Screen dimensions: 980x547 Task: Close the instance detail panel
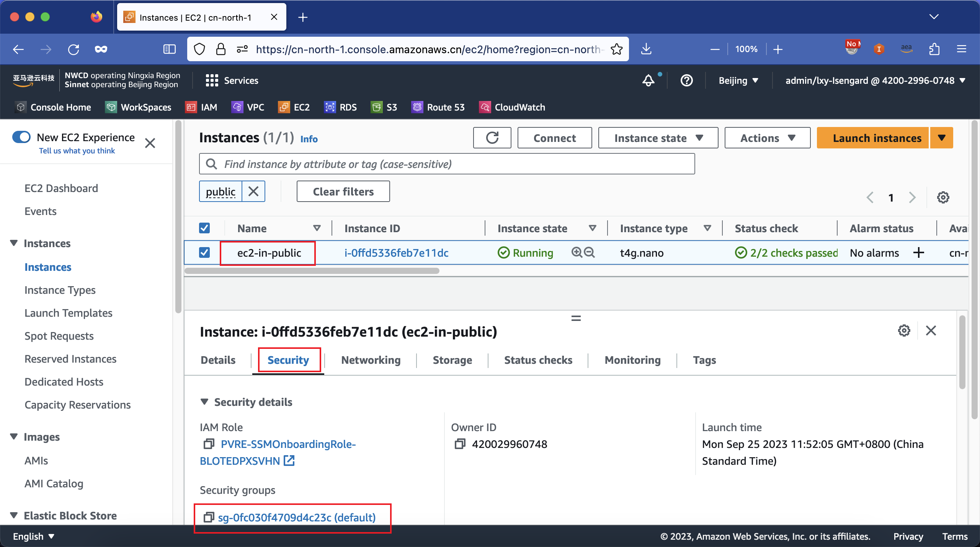[931, 330]
